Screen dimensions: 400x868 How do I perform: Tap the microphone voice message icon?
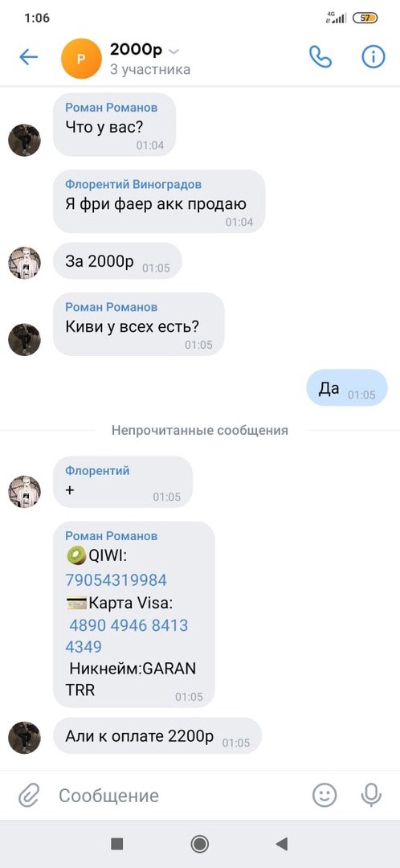(371, 796)
